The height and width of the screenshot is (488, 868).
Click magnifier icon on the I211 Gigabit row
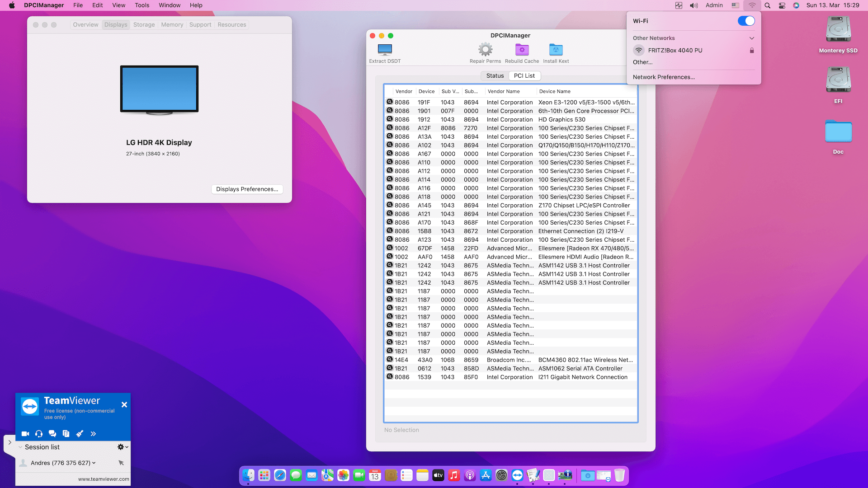[389, 377]
